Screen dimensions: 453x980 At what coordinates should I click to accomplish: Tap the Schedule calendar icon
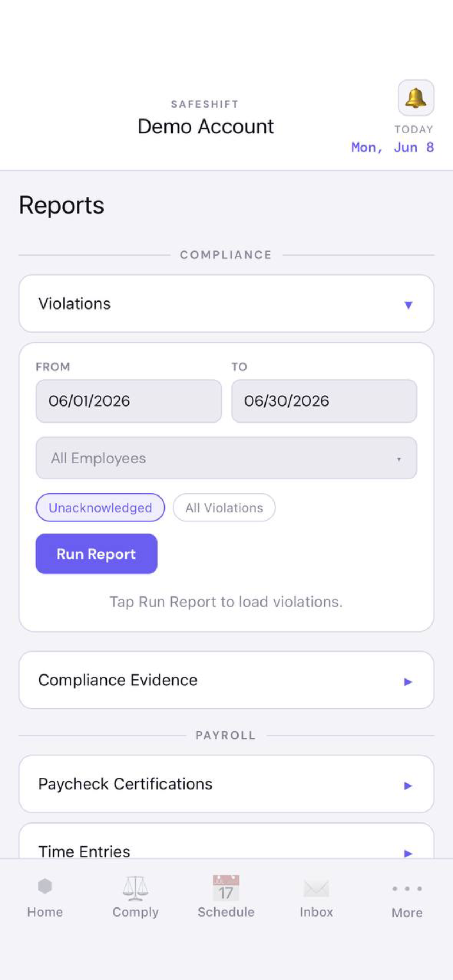226,888
